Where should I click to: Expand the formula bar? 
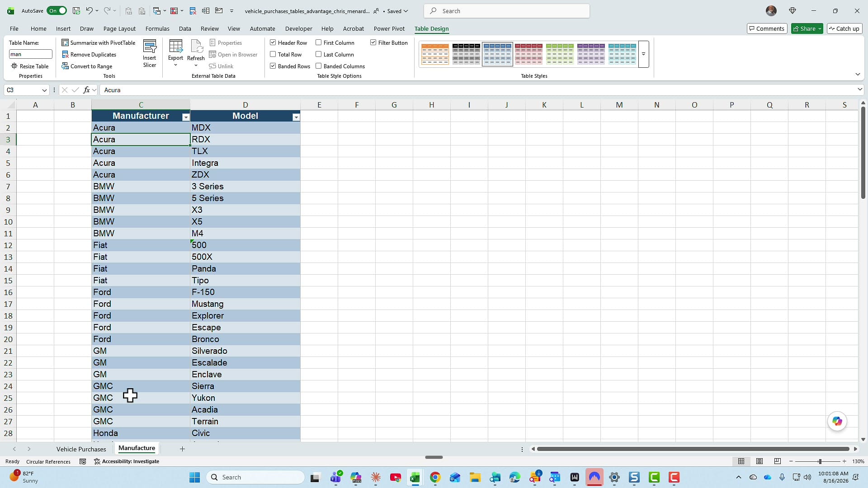click(x=859, y=90)
